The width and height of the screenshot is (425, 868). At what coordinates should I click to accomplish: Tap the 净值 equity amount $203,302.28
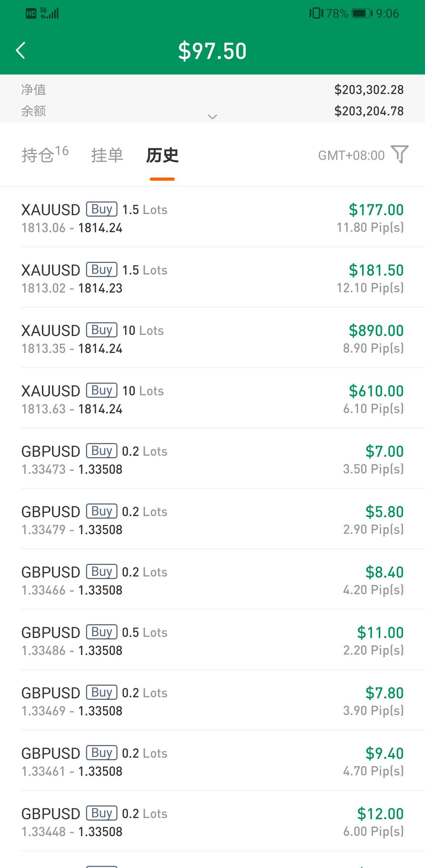click(369, 90)
